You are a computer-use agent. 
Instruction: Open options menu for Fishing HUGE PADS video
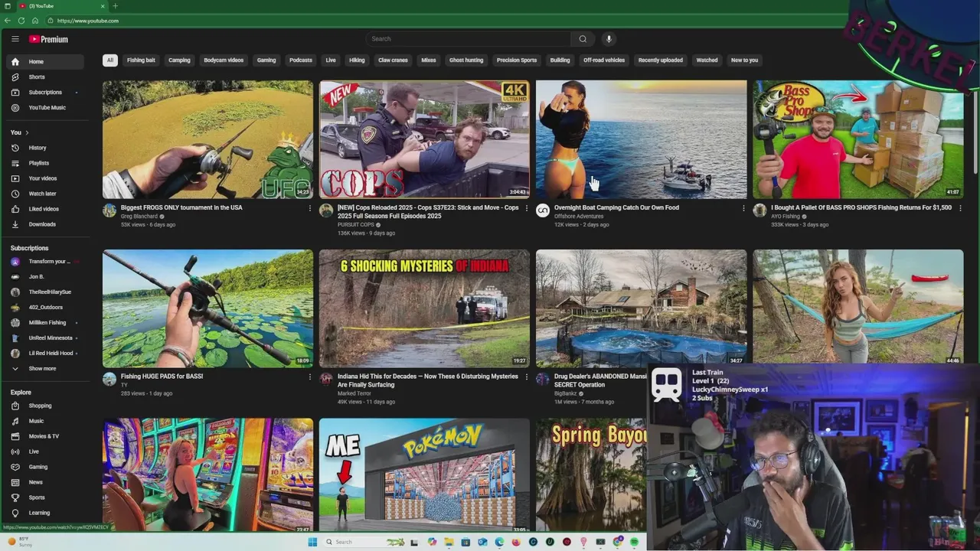310,377
